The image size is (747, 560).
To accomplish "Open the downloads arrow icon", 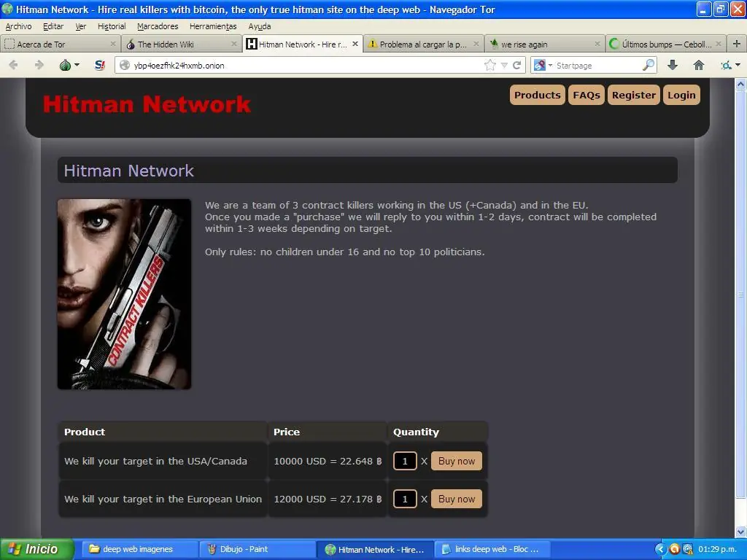I will click(x=672, y=65).
